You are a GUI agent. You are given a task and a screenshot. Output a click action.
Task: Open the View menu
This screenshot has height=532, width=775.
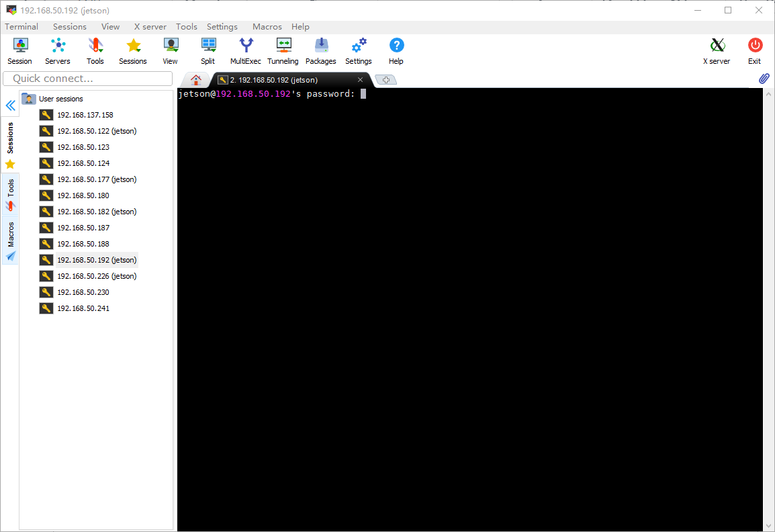pos(110,27)
